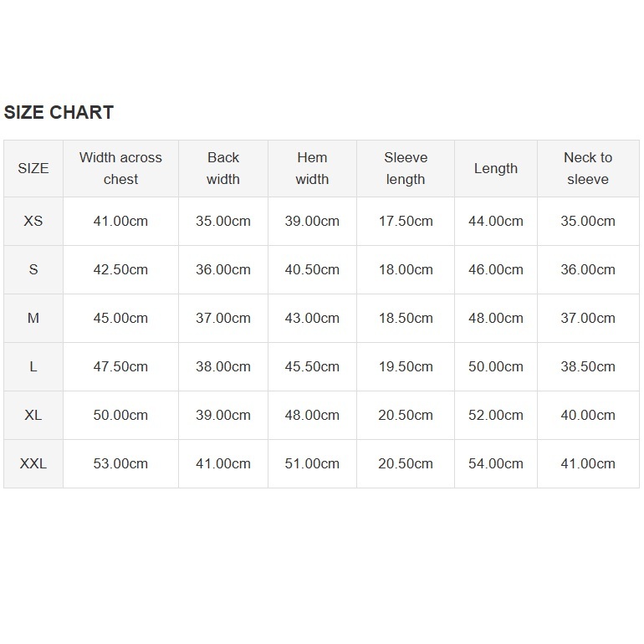This screenshot has width=644, height=644.
Task: Select the XL size row label
Action: click(33, 415)
